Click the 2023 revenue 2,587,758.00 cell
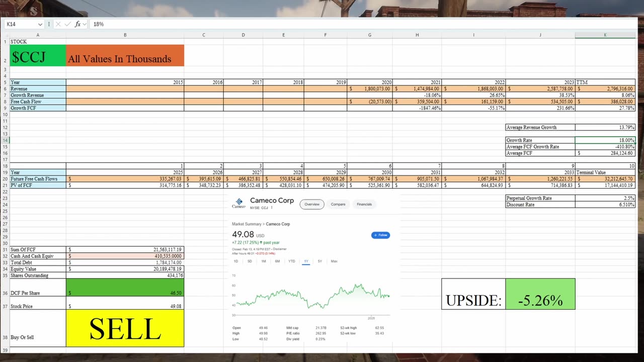This screenshot has height=362, width=644. (540, 88)
